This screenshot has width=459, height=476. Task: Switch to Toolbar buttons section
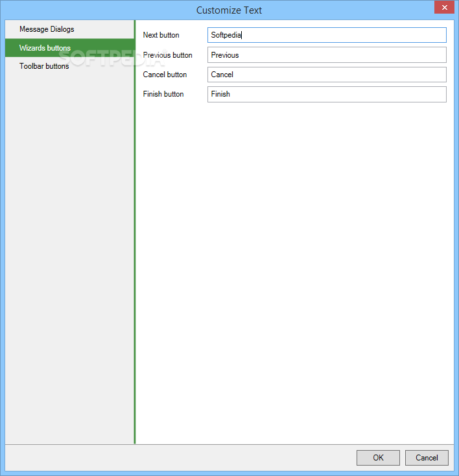click(x=69, y=66)
